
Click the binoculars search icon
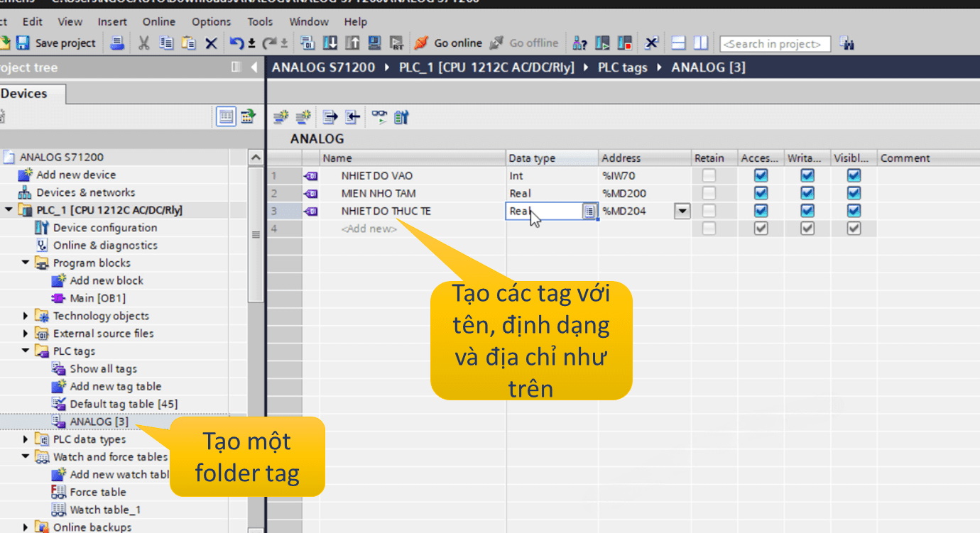point(846,43)
